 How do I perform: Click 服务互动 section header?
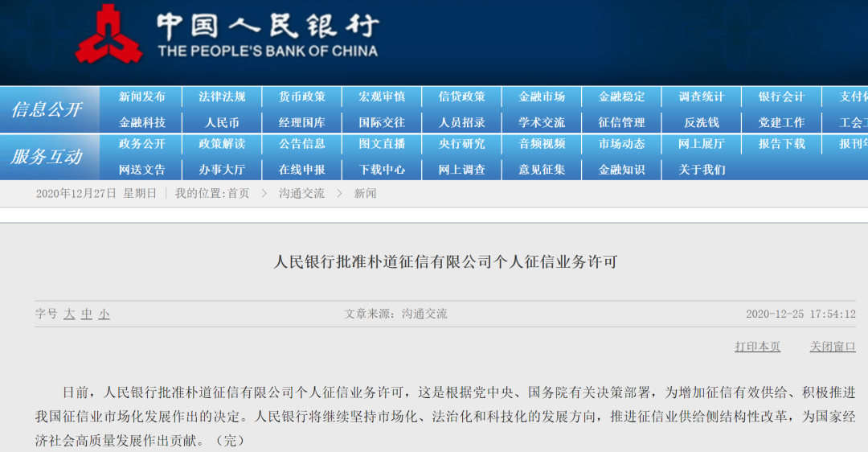(47, 157)
